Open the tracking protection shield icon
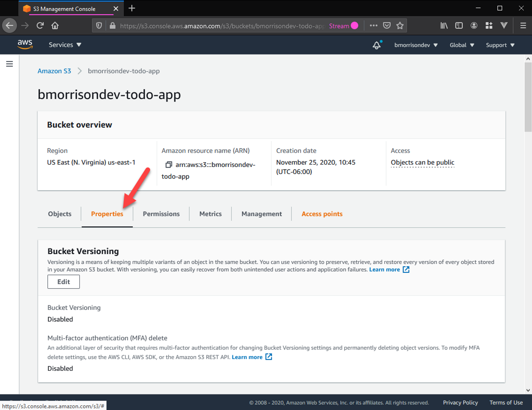 [x=99, y=26]
